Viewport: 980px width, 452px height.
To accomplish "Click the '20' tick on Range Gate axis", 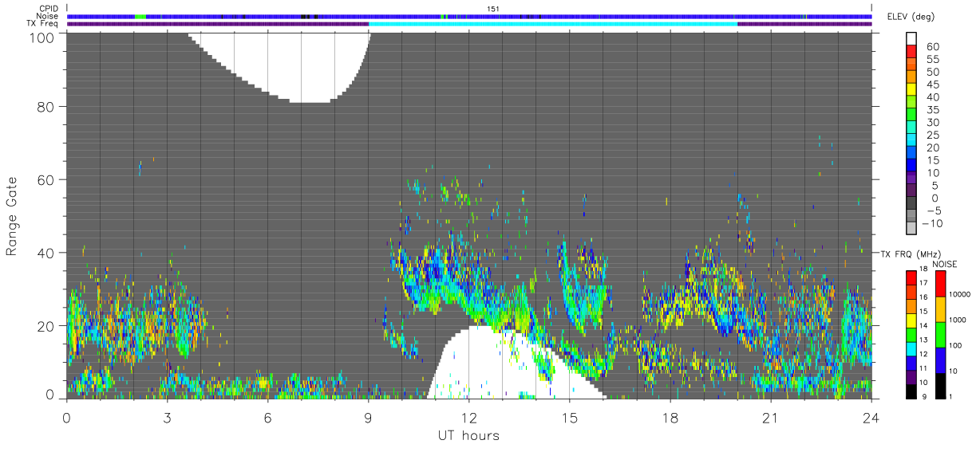I will coord(47,326).
